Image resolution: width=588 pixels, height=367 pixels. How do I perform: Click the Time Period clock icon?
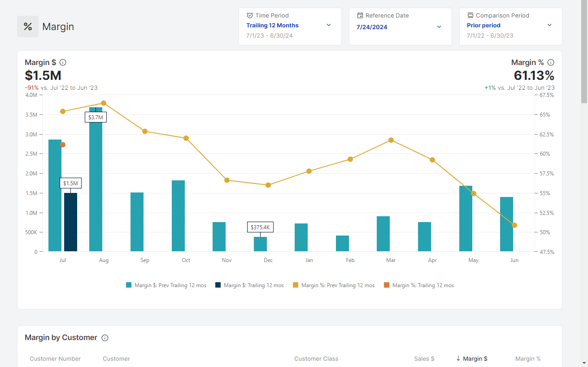[250, 15]
